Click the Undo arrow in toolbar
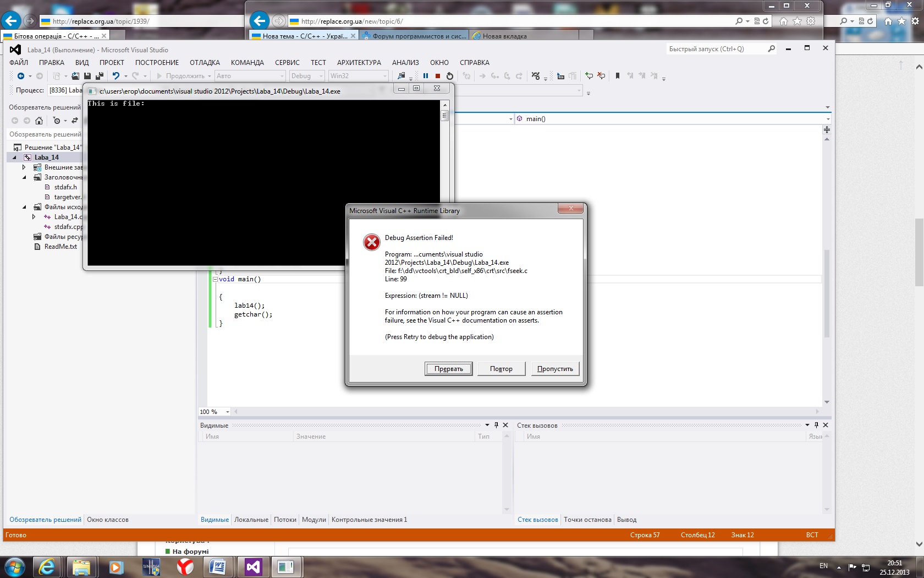 pos(116,76)
